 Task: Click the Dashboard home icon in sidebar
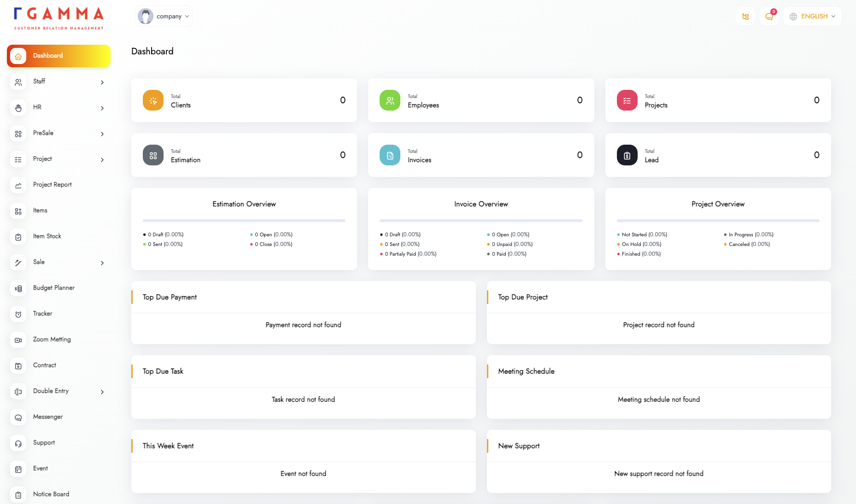point(18,56)
